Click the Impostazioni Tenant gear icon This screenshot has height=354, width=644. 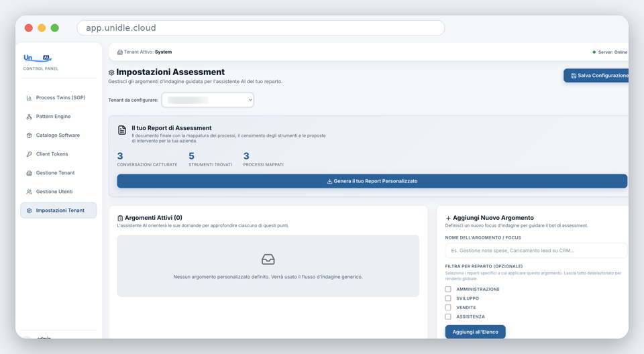pyautogui.click(x=29, y=211)
